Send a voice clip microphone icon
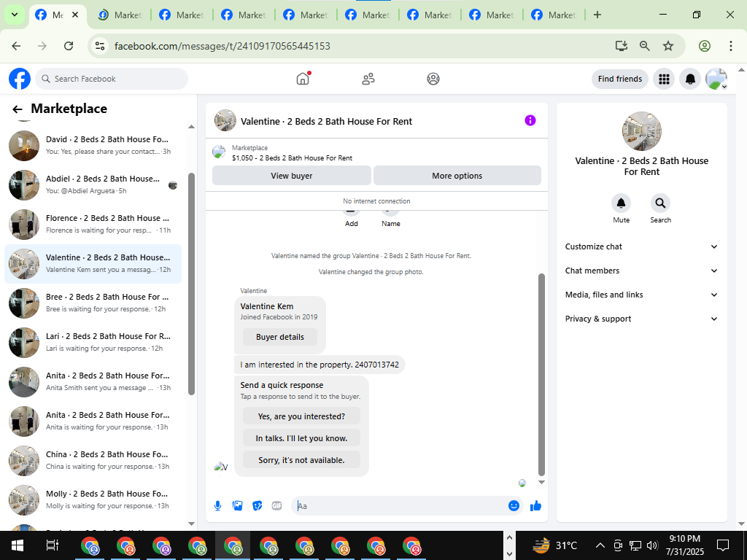 pos(217,506)
